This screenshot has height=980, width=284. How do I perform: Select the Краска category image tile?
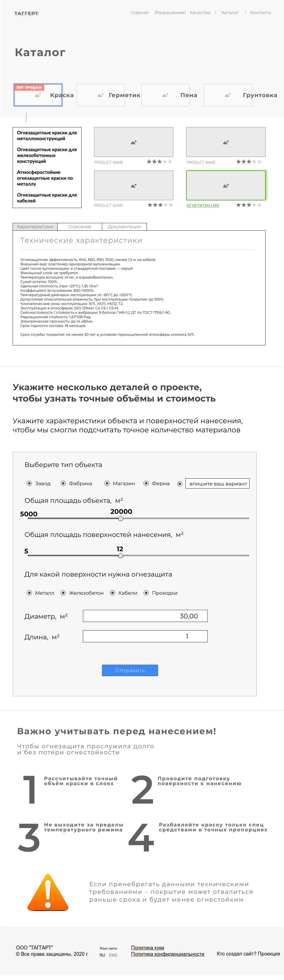tap(38, 95)
